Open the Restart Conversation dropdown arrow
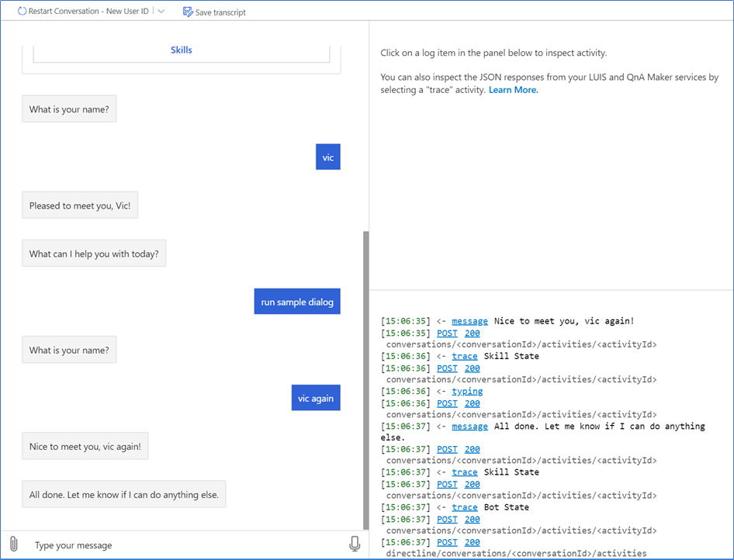Image resolution: width=734 pixels, height=560 pixels. 161,11
